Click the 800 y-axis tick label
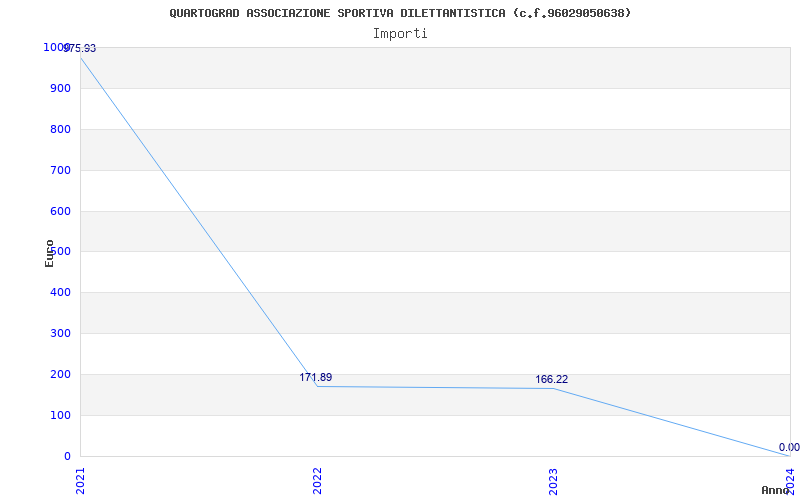Viewport: 800px width, 500px height. 60,129
